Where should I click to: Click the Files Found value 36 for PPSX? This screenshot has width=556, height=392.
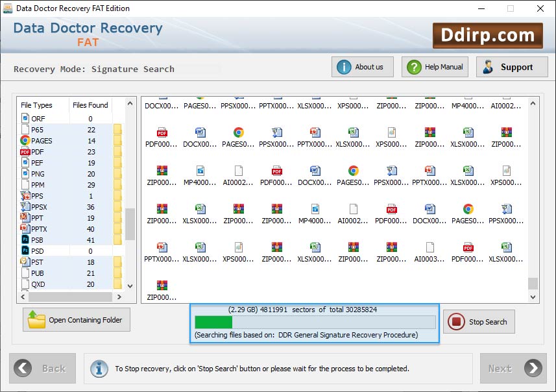click(91, 207)
